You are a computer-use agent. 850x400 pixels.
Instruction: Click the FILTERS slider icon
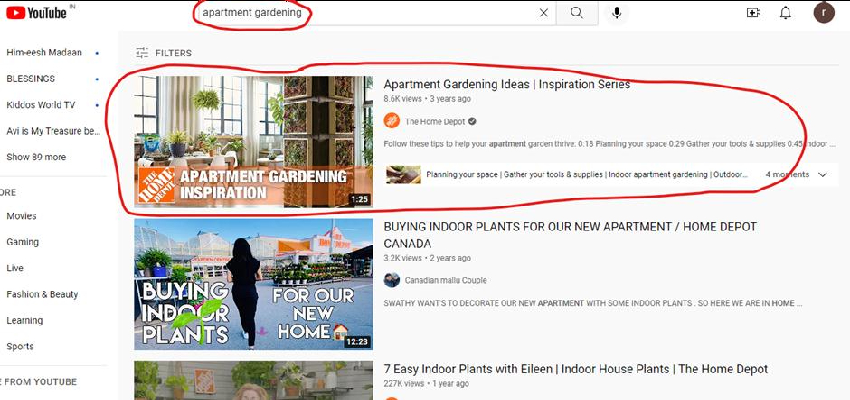[142, 53]
